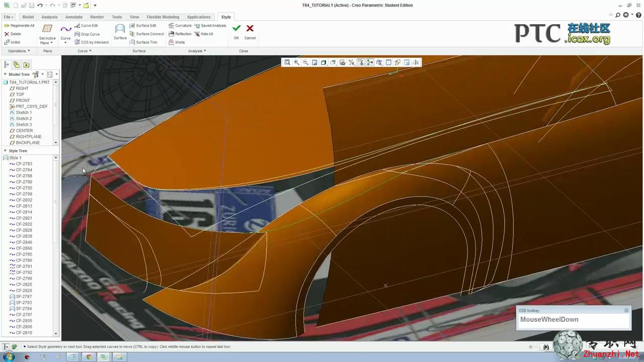Click Model Tree scroll down arrow

(x=56, y=143)
